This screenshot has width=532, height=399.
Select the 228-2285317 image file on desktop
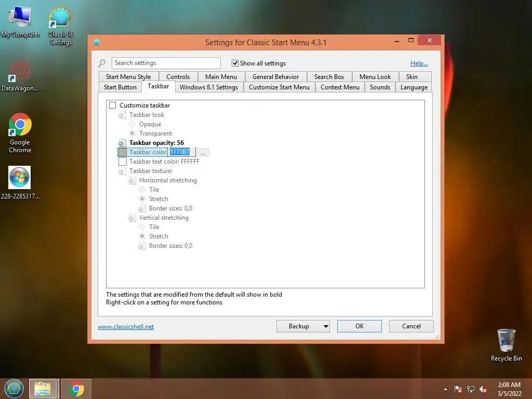[x=20, y=182]
